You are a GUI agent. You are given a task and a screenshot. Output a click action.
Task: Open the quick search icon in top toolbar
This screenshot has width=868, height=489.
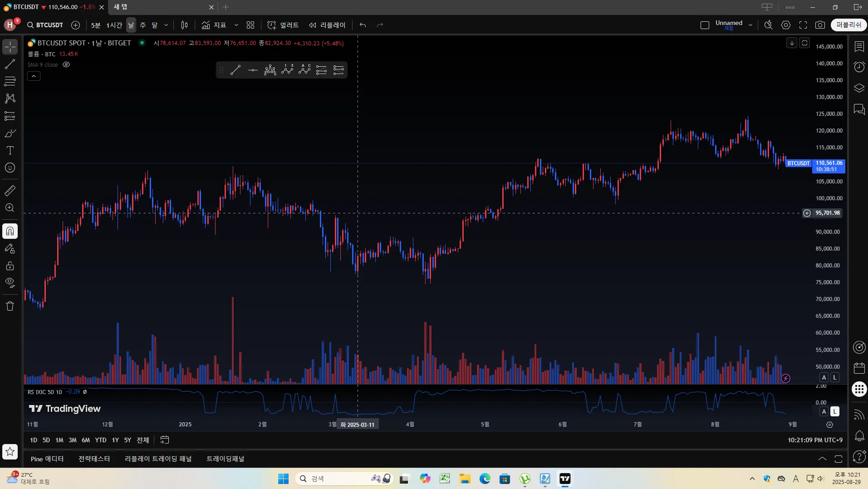coord(768,25)
